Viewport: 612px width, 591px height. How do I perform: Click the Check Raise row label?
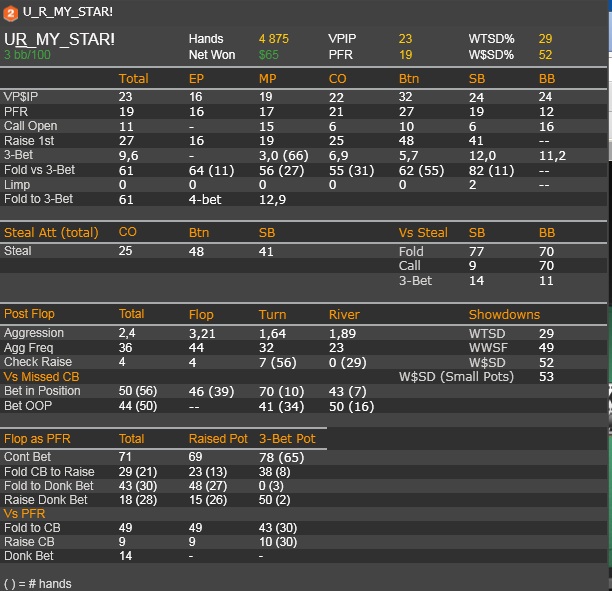click(38, 361)
